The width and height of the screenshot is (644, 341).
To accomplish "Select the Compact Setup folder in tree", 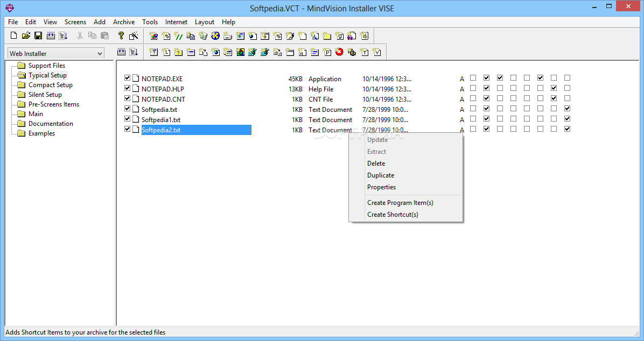I will 50,85.
